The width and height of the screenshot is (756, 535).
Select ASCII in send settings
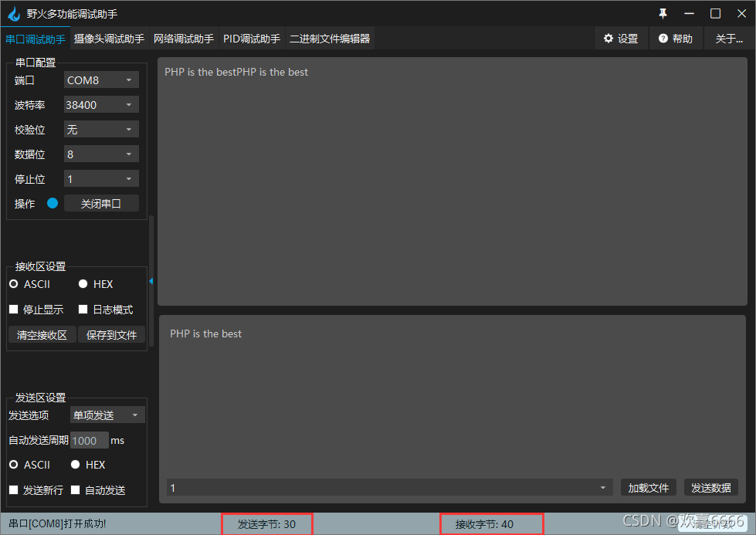[x=30, y=465]
